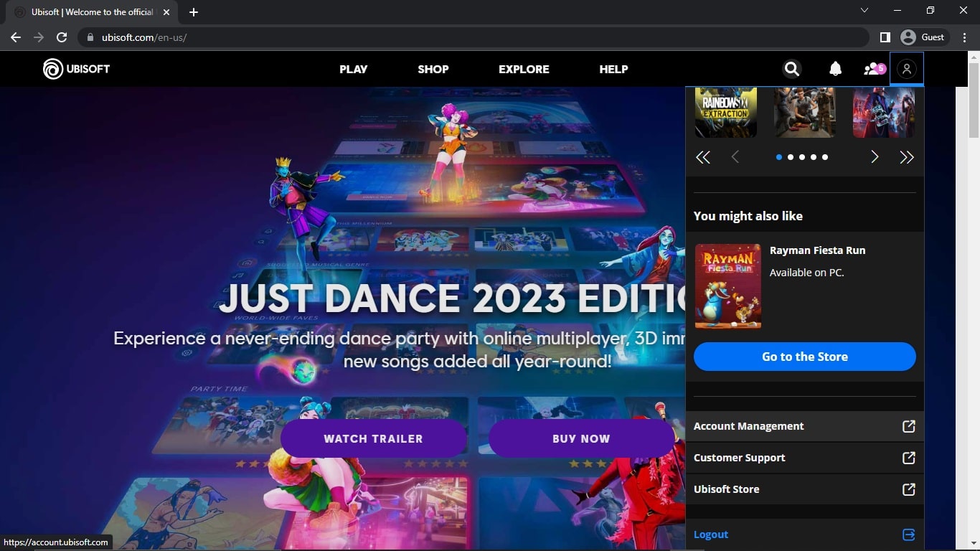This screenshot has width=980, height=551.
Task: Click external-link icon beside Ubisoft Store
Action: tap(908, 489)
